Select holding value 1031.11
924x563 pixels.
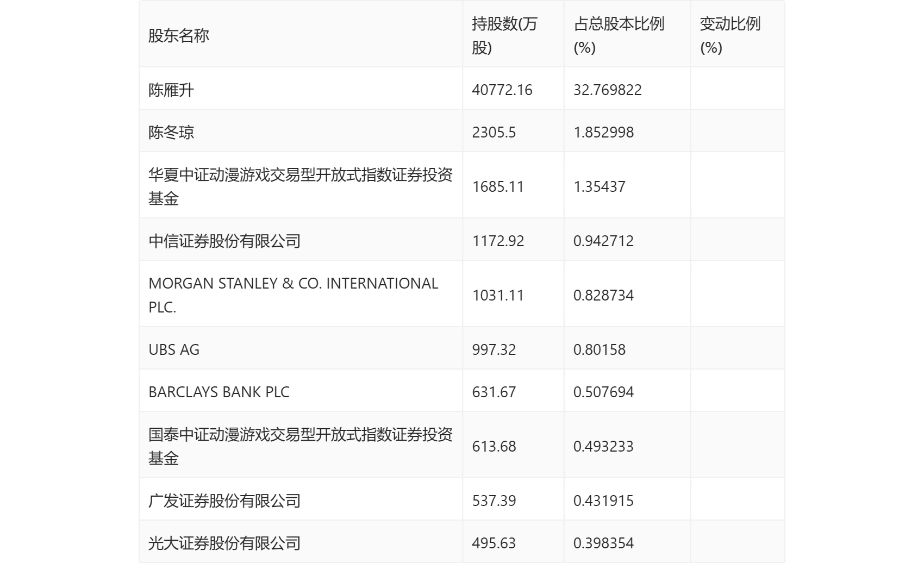498,295
